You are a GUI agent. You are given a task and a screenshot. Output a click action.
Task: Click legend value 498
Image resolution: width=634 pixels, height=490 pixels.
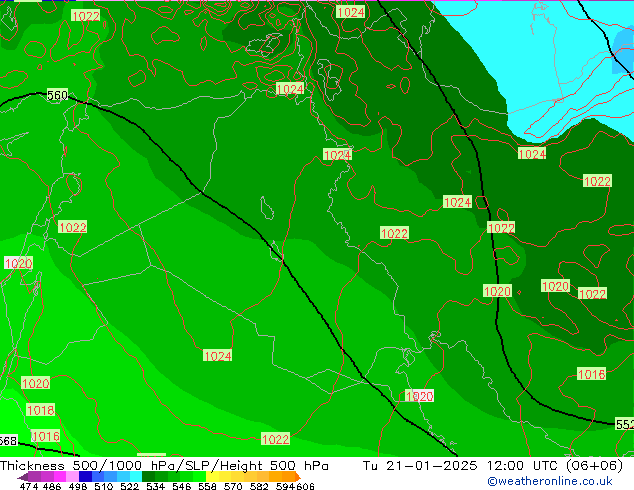[78, 486]
